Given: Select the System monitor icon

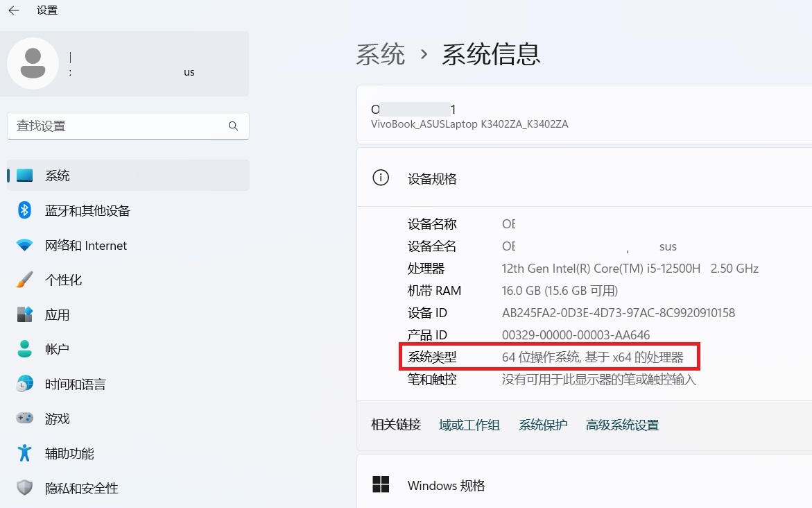Looking at the screenshot, I should [x=24, y=175].
